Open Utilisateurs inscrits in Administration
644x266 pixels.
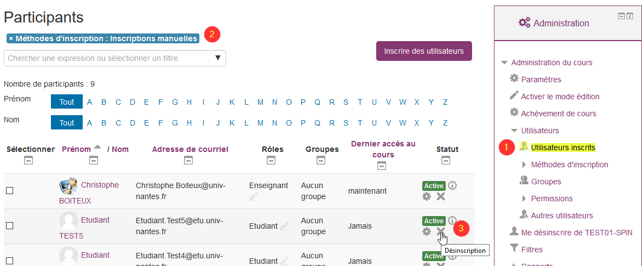[x=562, y=148]
